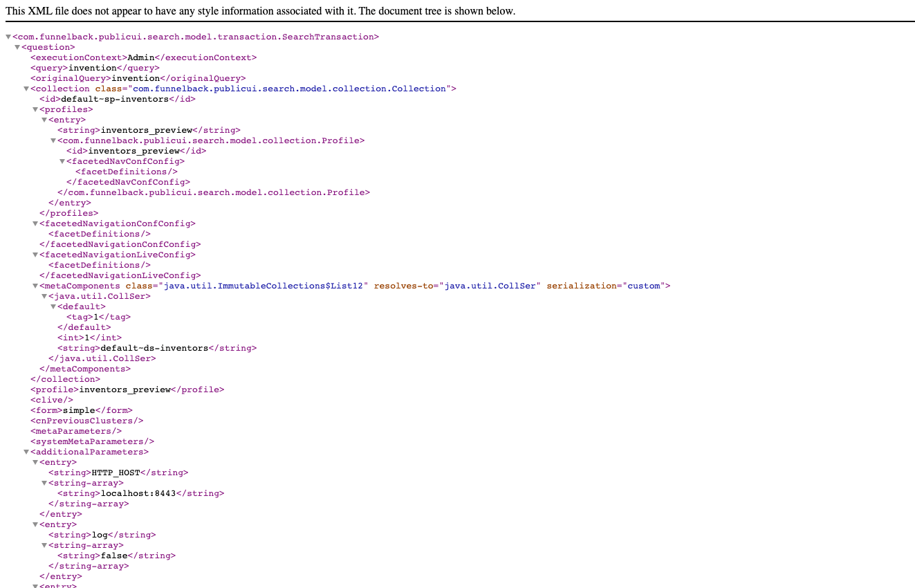The height and width of the screenshot is (588, 915).
Task: Select the word invention inside the query element
Action: (93, 67)
